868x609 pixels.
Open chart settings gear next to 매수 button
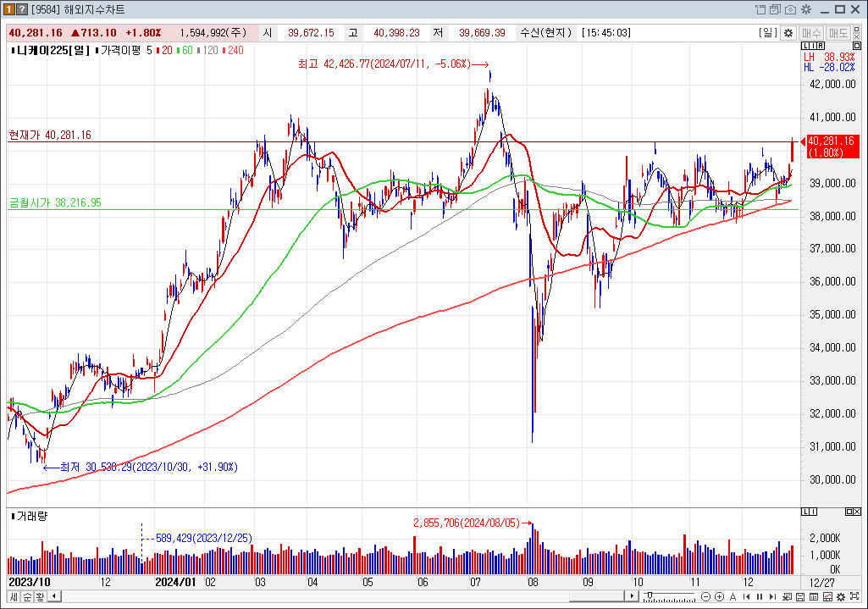[x=788, y=32]
